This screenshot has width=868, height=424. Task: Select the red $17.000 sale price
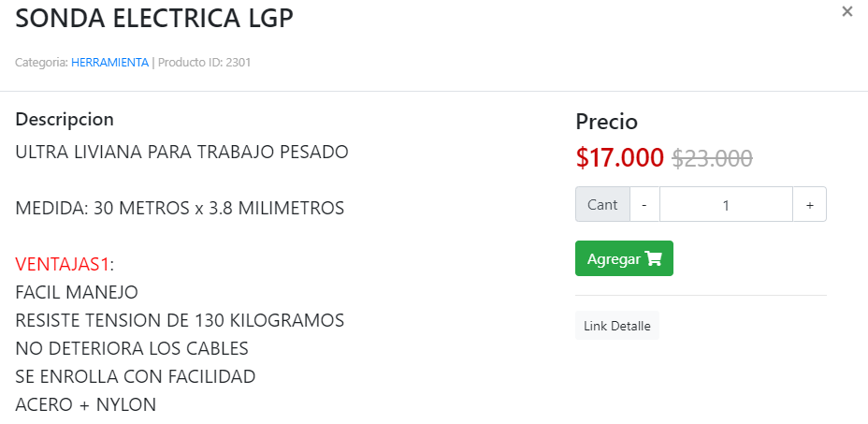[620, 158]
